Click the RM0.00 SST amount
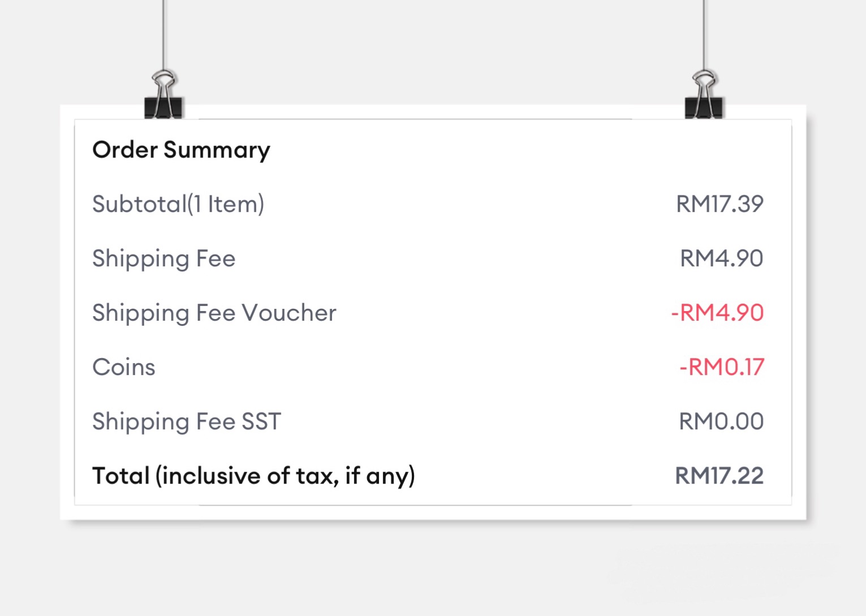Screen dimensions: 866x616 pos(721,421)
